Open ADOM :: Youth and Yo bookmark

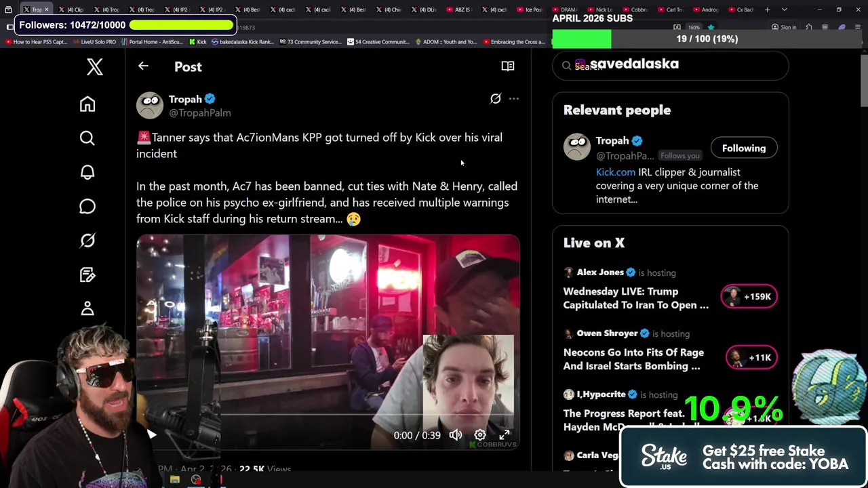coord(446,42)
